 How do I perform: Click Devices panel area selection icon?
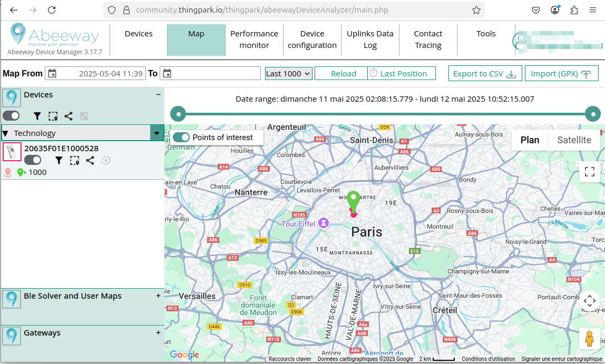coord(53,116)
